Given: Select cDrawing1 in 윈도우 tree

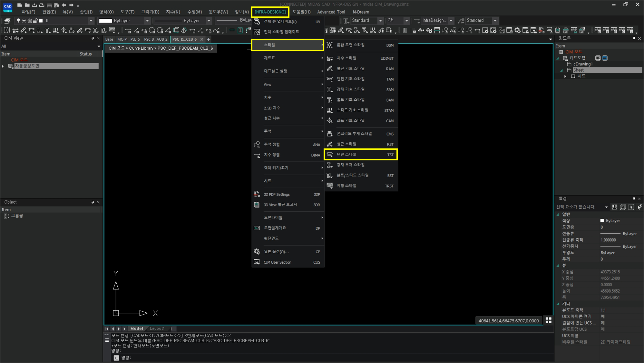Looking at the screenshot, I should 583,64.
